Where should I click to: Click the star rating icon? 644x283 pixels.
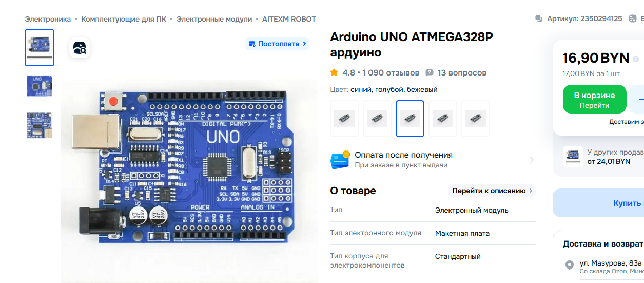[x=334, y=72]
